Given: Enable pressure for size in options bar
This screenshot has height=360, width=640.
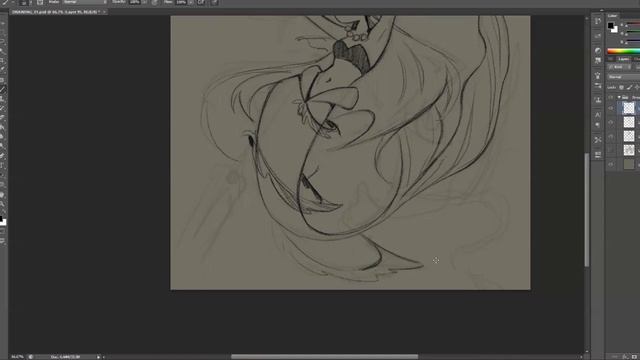Looking at the screenshot, I should point(214,2).
